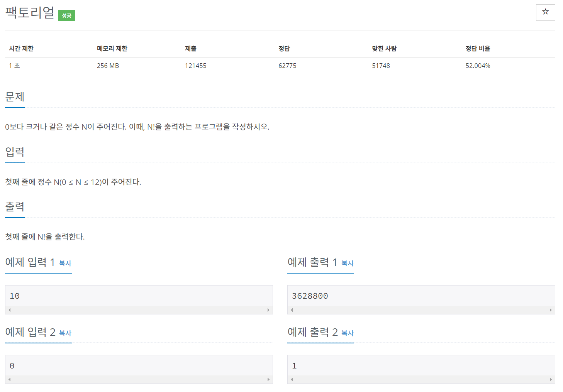Click example input value 10
The width and height of the screenshot is (563, 392).
15,296
